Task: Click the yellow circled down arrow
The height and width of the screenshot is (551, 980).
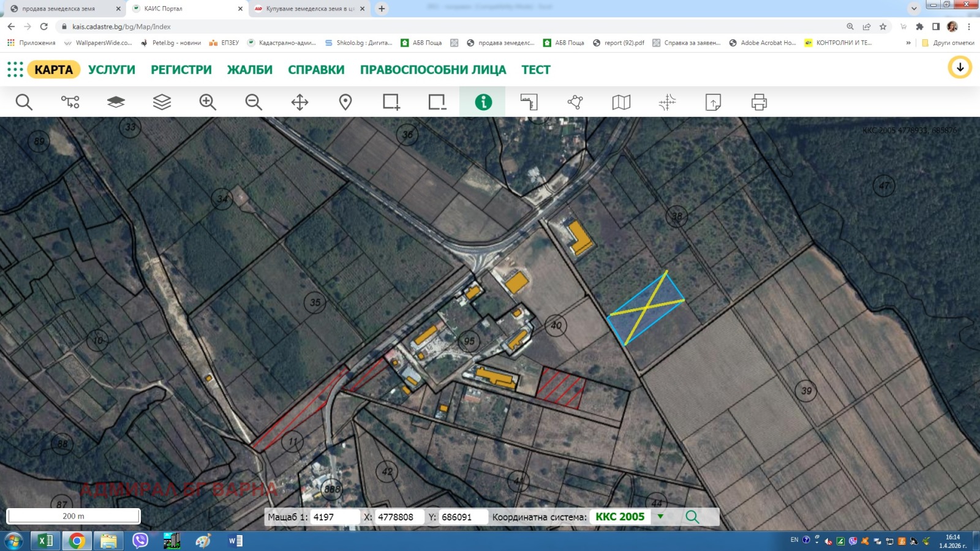Action: click(x=960, y=67)
